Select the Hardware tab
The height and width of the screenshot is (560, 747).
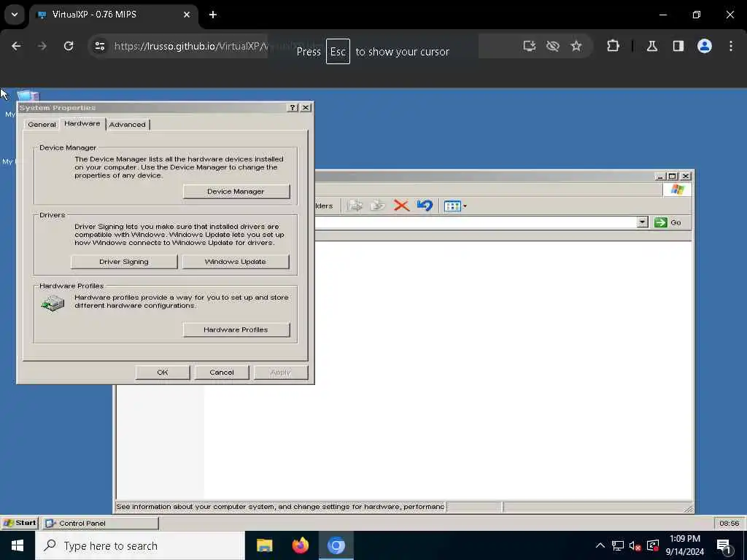pyautogui.click(x=82, y=123)
